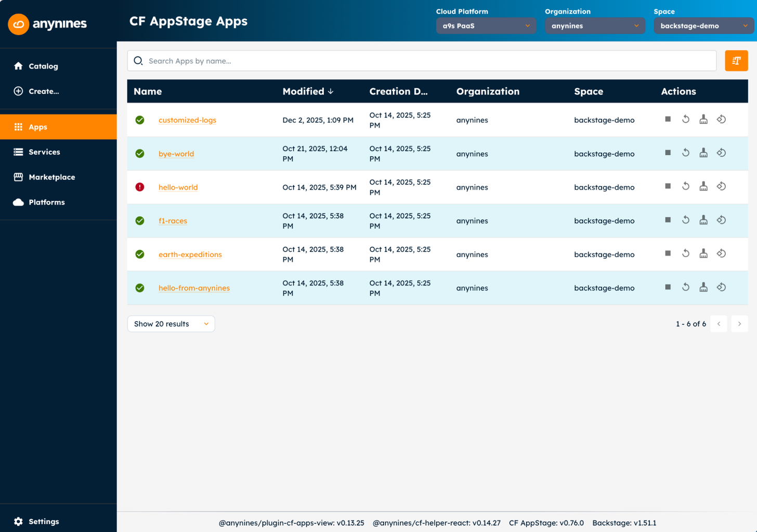
Task: Restart the bye-world app
Action: coord(686,153)
